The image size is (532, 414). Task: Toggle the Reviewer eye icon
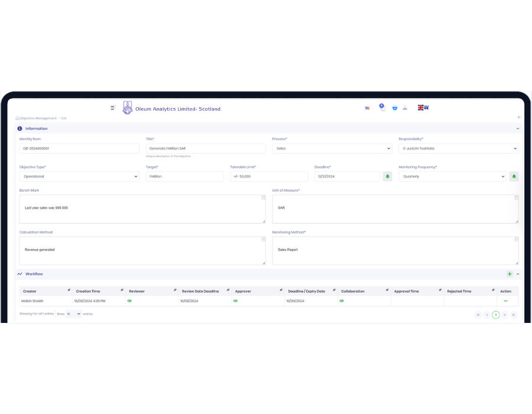coord(129,301)
